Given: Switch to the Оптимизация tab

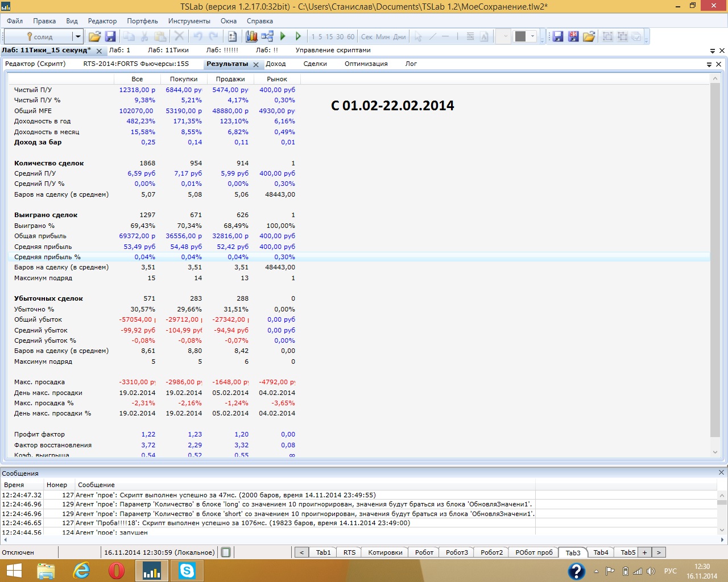Looking at the screenshot, I should click(x=366, y=64).
